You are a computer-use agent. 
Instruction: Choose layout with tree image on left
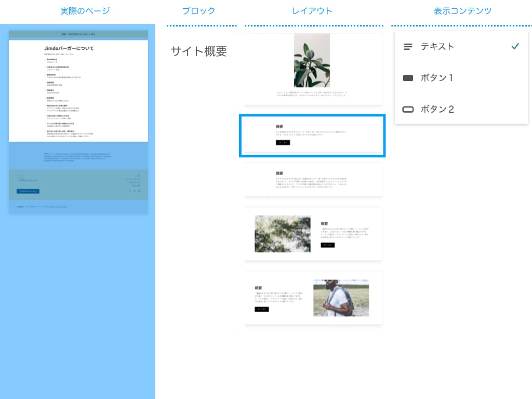313,234
